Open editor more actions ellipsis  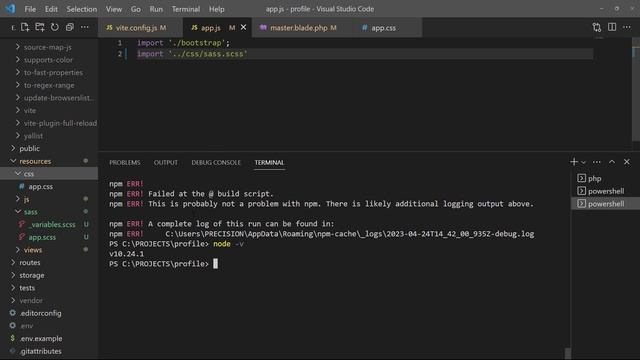click(627, 27)
